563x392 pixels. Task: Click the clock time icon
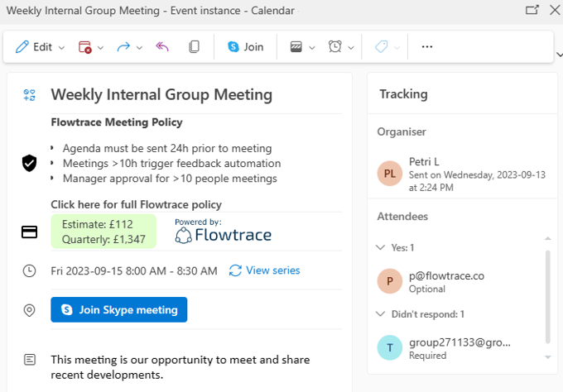click(30, 270)
